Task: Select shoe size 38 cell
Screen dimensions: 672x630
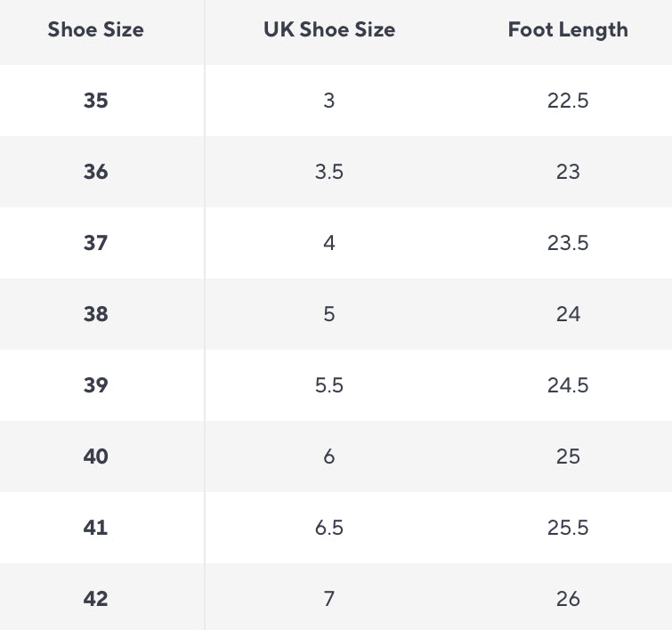Action: (95, 314)
